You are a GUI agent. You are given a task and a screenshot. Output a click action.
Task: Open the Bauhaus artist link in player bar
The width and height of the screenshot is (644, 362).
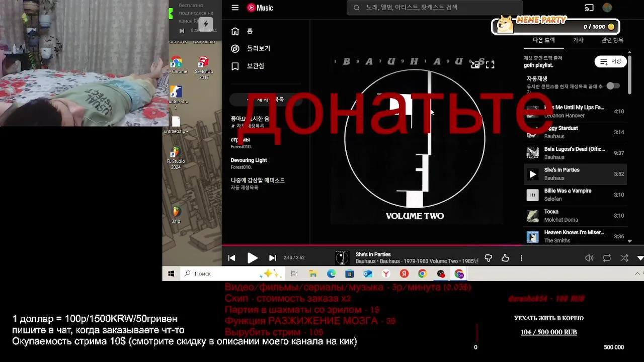point(365,261)
